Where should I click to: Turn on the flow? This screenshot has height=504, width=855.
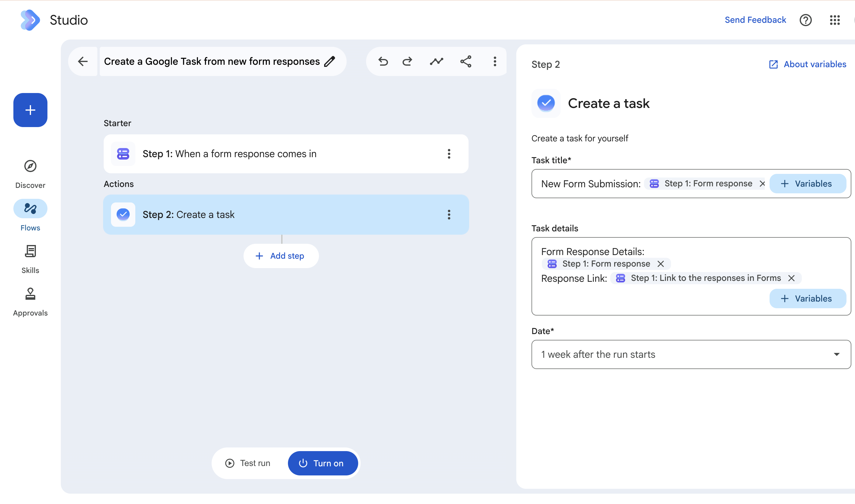323,463
